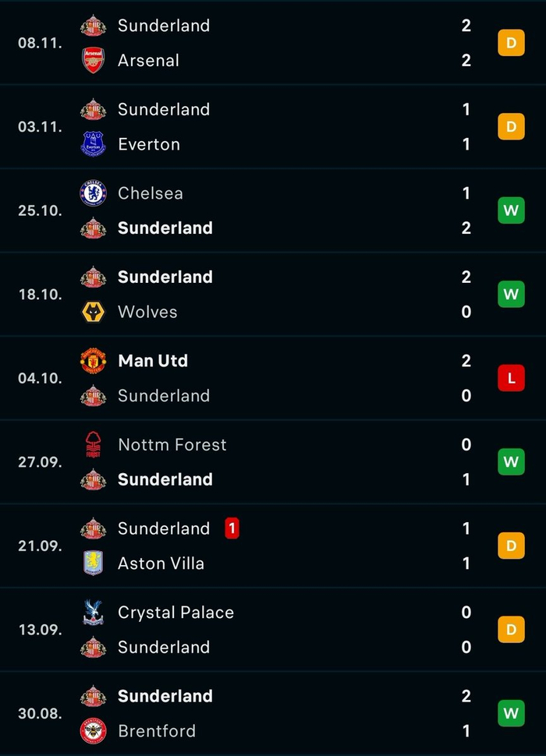
Task: Click the Chelsea club crest
Action: (94, 193)
